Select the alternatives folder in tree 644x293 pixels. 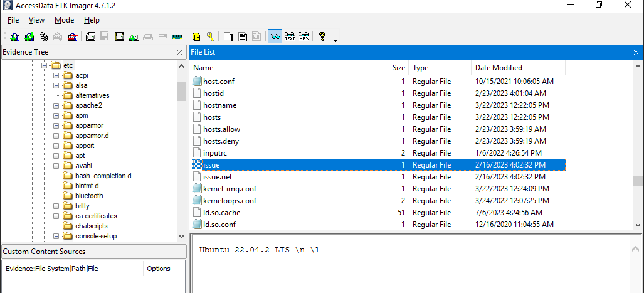click(92, 95)
